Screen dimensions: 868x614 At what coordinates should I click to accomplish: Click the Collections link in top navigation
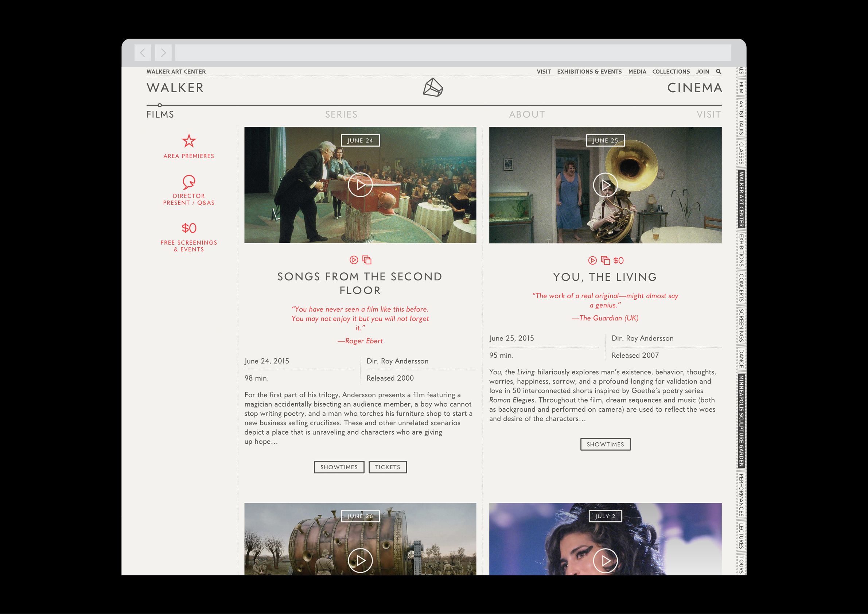click(x=671, y=71)
